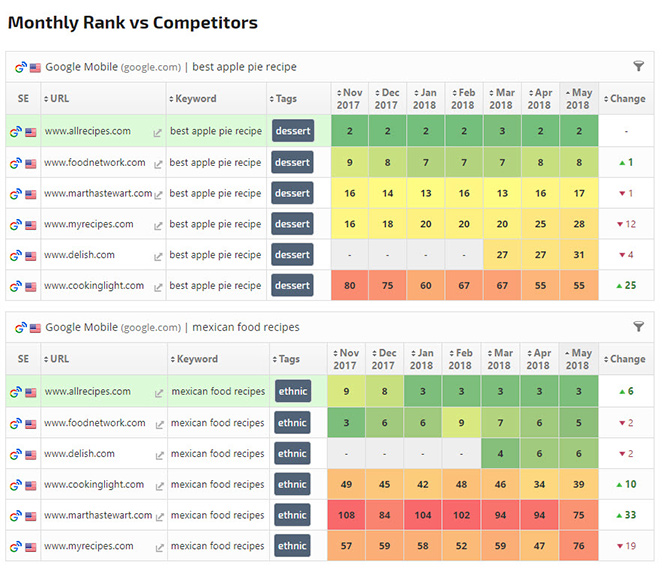662x568 pixels.
Task: Open external link icon beside www.marthastewart.com in apple pie table
Action: coord(157,194)
